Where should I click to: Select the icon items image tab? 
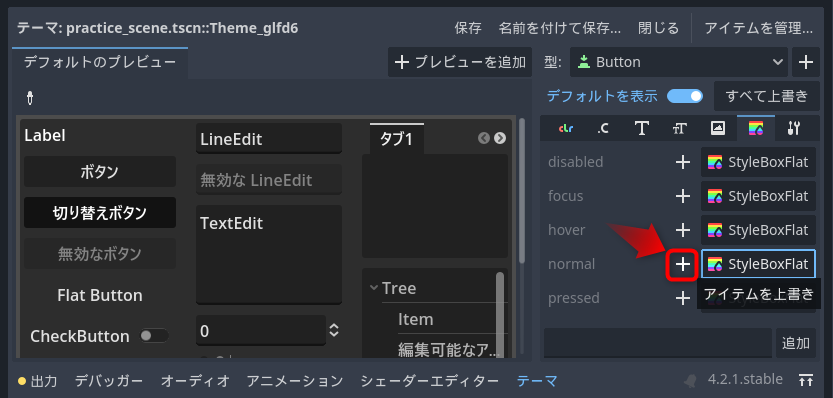(x=718, y=128)
